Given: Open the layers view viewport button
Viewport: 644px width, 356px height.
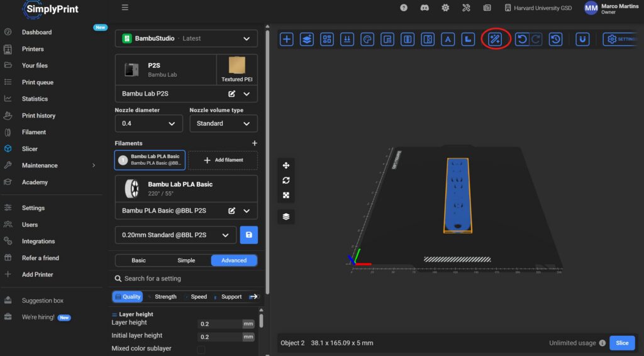Looking at the screenshot, I should pyautogui.click(x=286, y=216).
